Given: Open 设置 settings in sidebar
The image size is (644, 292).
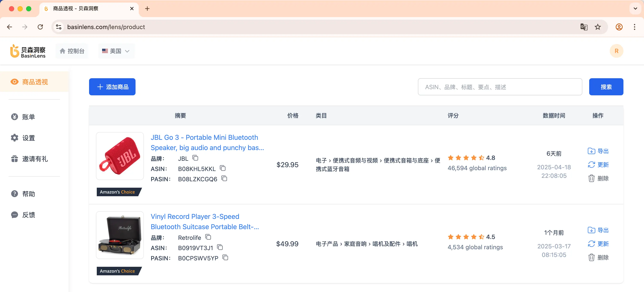Looking at the screenshot, I should point(28,138).
